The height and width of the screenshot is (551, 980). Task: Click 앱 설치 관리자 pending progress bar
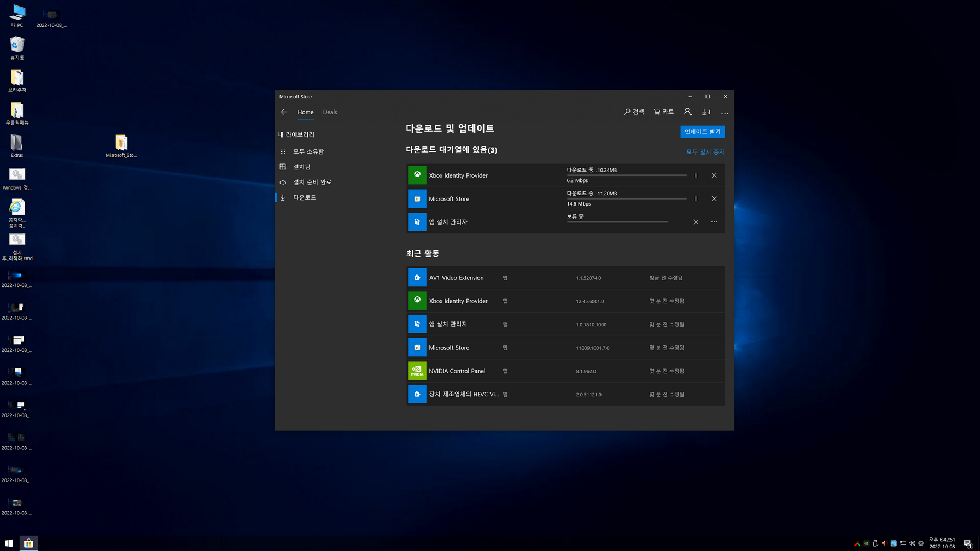click(617, 222)
